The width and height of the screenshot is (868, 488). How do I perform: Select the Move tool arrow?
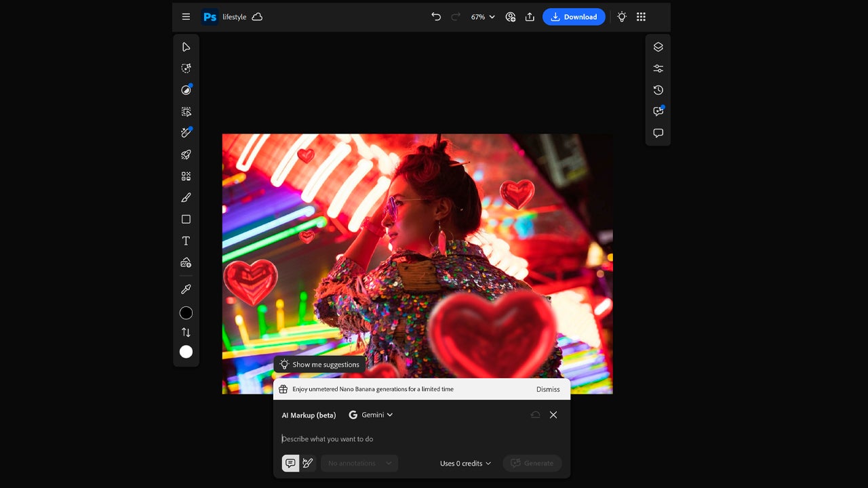(186, 47)
